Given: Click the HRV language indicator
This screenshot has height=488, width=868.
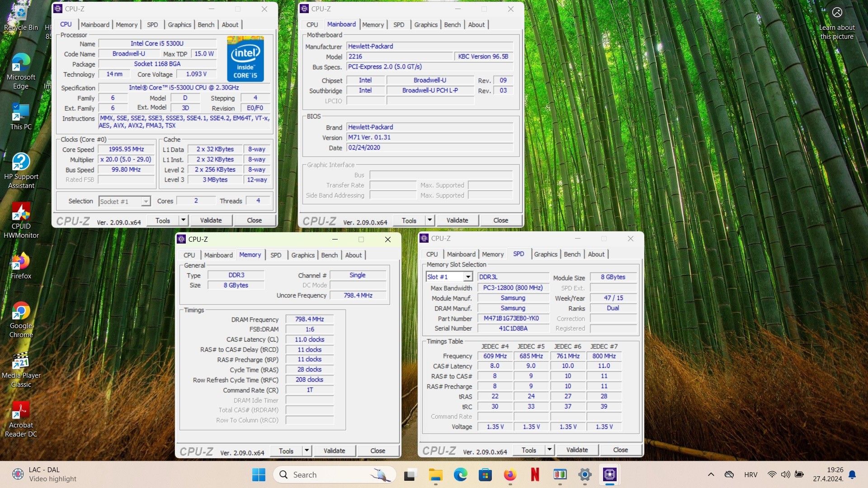Looking at the screenshot, I should tap(750, 474).
